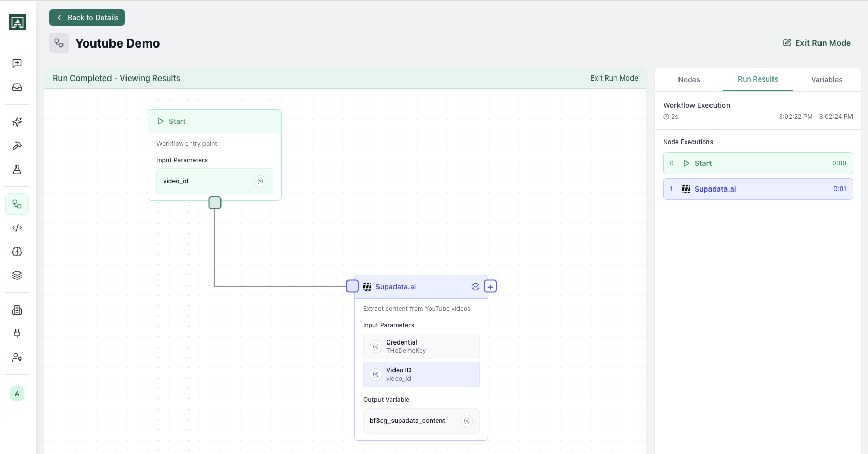Click the code brackets icon in sidebar
The image size is (868, 454).
(x=17, y=228)
